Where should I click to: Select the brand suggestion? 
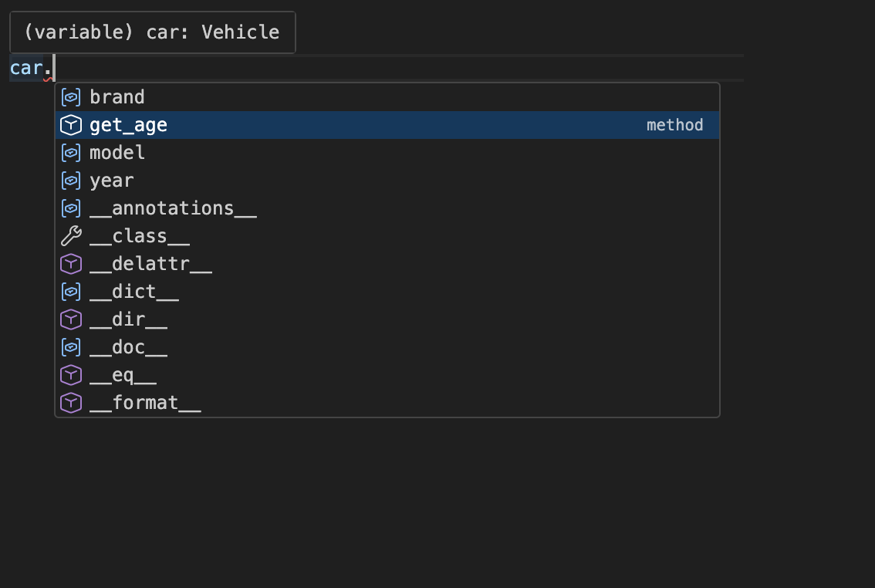tap(117, 96)
